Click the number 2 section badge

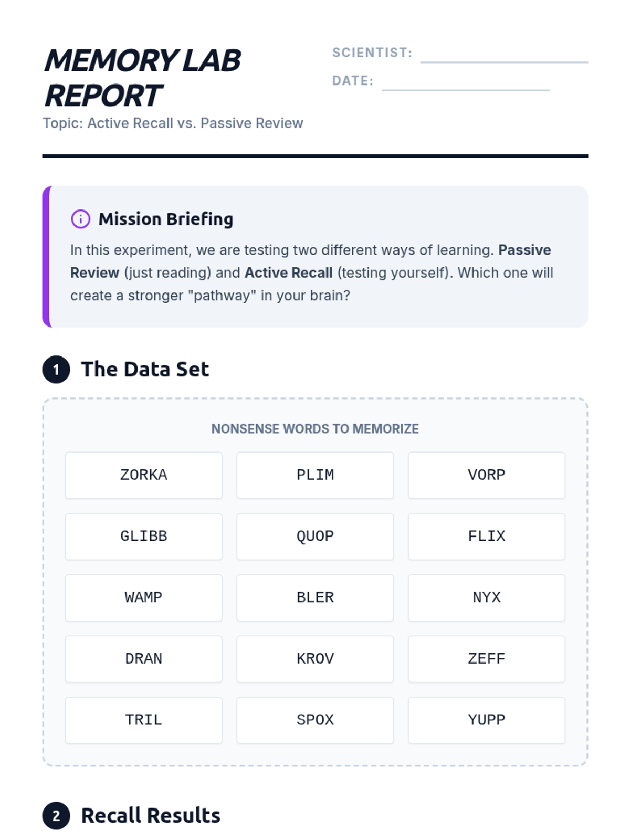pos(56,816)
